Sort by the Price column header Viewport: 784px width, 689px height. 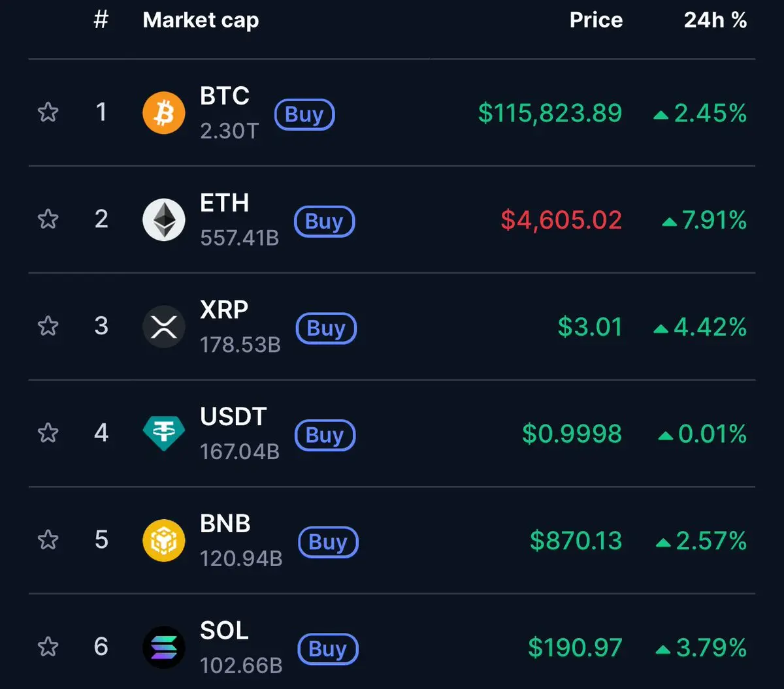pyautogui.click(x=596, y=20)
